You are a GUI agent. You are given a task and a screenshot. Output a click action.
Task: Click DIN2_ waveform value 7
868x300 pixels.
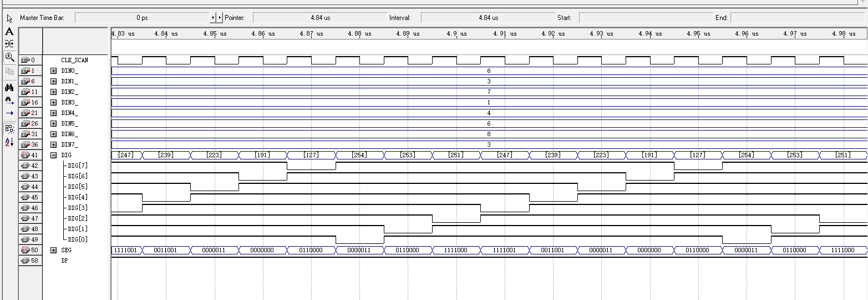click(x=489, y=92)
